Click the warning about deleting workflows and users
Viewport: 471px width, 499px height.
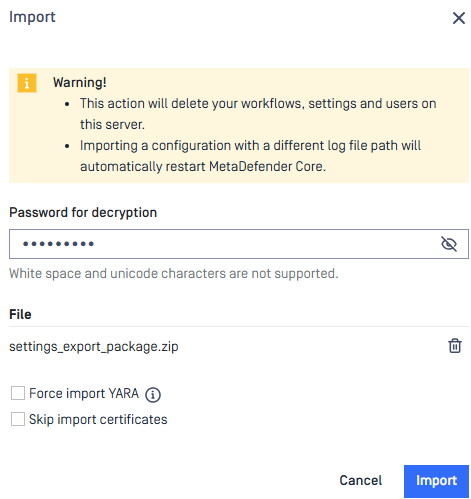click(258, 114)
